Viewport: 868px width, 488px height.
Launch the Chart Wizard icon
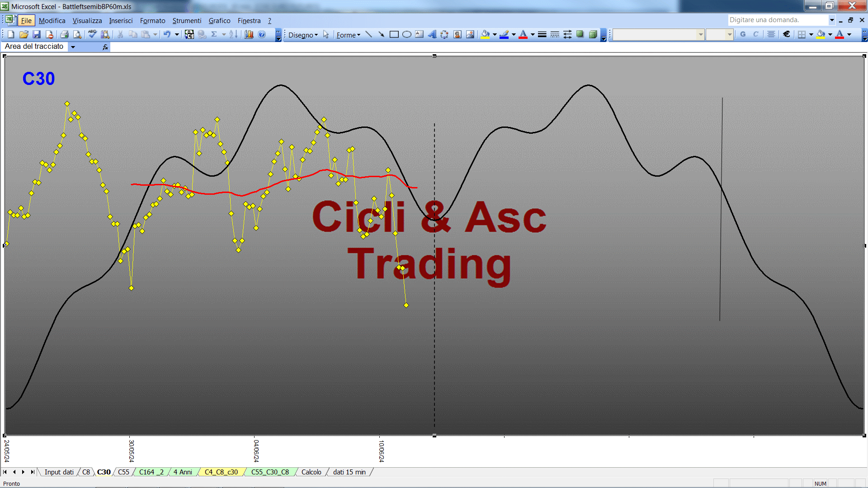pyautogui.click(x=249, y=34)
